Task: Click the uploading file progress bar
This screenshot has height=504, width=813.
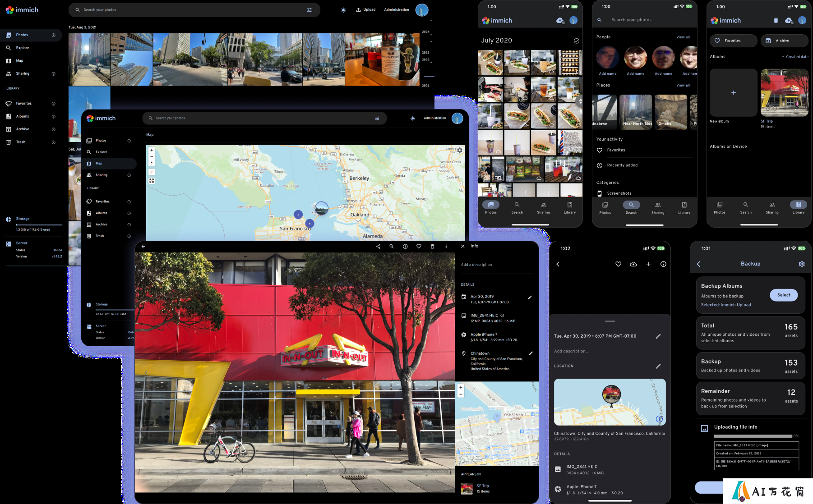Action: pos(753,436)
